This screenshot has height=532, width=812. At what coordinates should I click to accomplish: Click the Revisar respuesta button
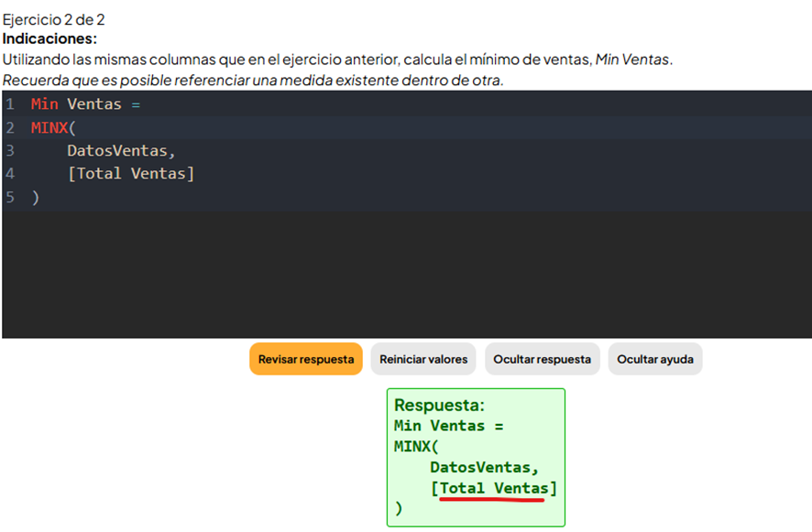[306, 359]
